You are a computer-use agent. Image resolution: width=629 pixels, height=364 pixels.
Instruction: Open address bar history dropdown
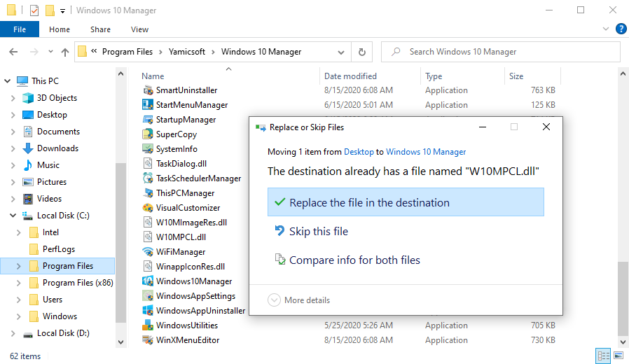pyautogui.click(x=341, y=52)
